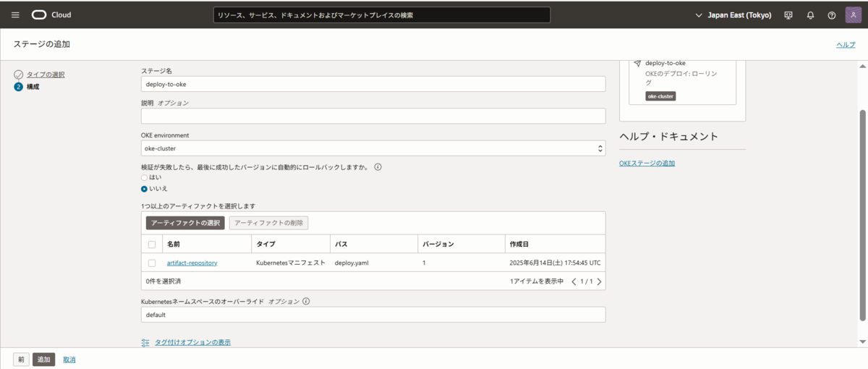868x369 pixels.
Task: Click the '追加' add button
Action: pos(43,360)
